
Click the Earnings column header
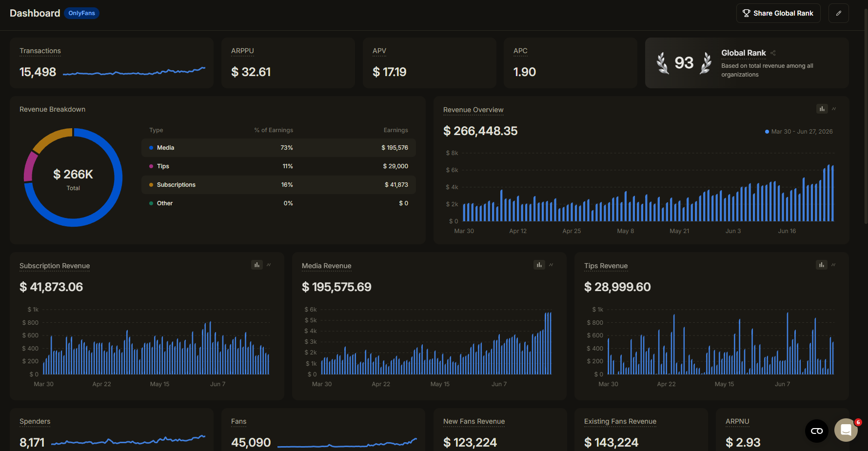point(395,130)
